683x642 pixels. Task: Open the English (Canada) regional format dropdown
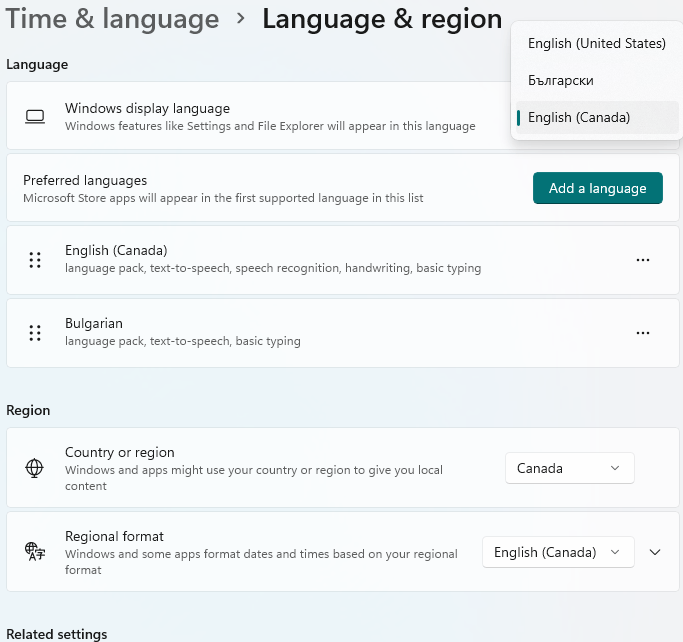click(558, 552)
